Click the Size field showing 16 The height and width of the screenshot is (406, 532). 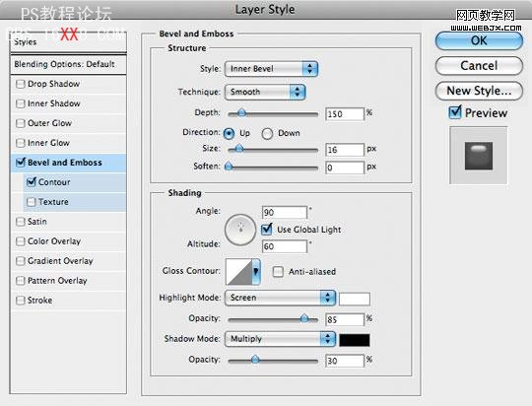pyautogui.click(x=345, y=150)
